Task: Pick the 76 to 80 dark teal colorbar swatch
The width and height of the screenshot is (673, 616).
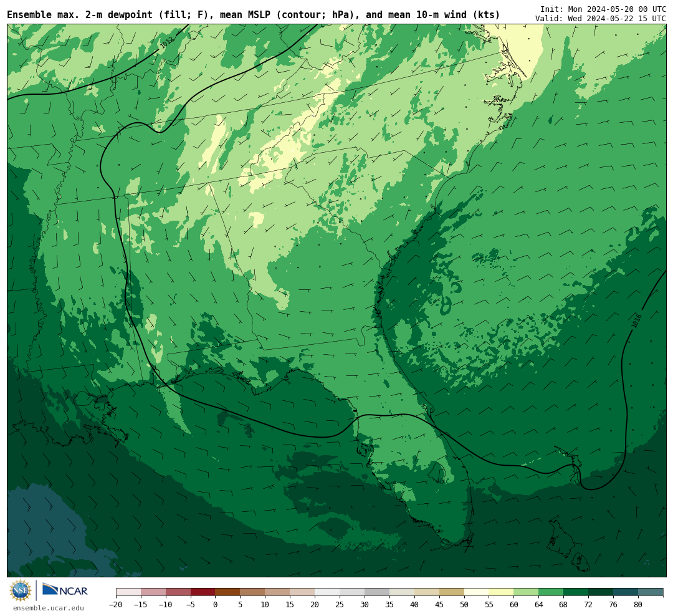Action: 626,592
